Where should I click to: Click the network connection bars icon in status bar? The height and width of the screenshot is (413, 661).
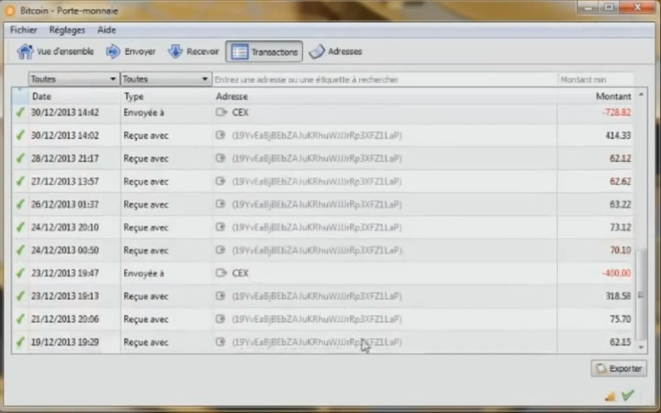[610, 396]
